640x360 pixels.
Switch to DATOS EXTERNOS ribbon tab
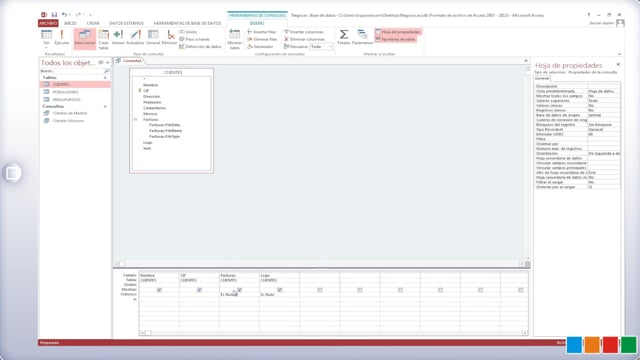(x=127, y=23)
